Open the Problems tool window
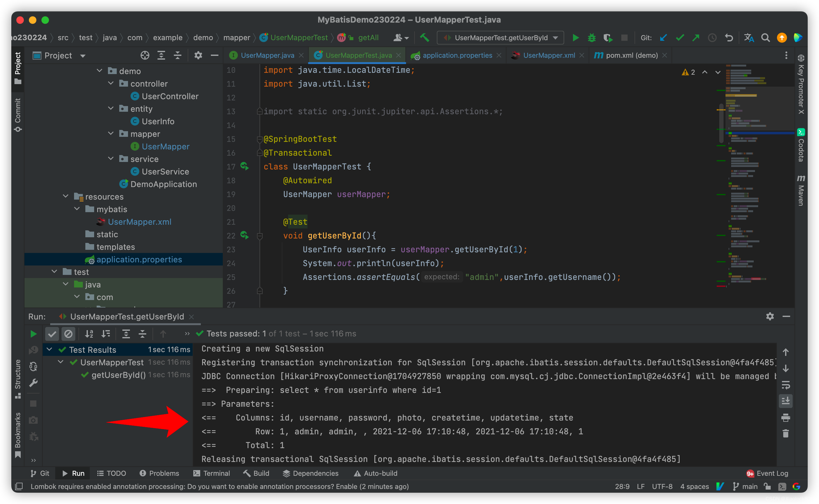The width and height of the screenshot is (819, 504). point(159,473)
